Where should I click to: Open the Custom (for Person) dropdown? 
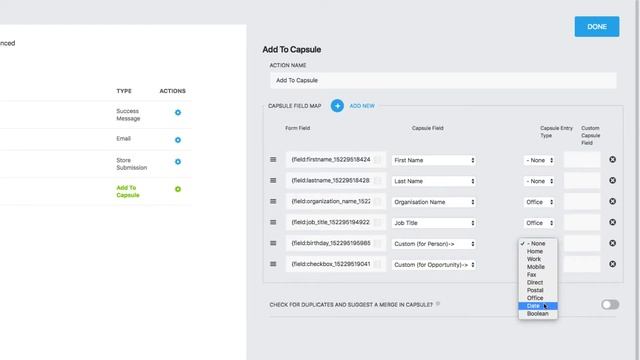click(434, 244)
